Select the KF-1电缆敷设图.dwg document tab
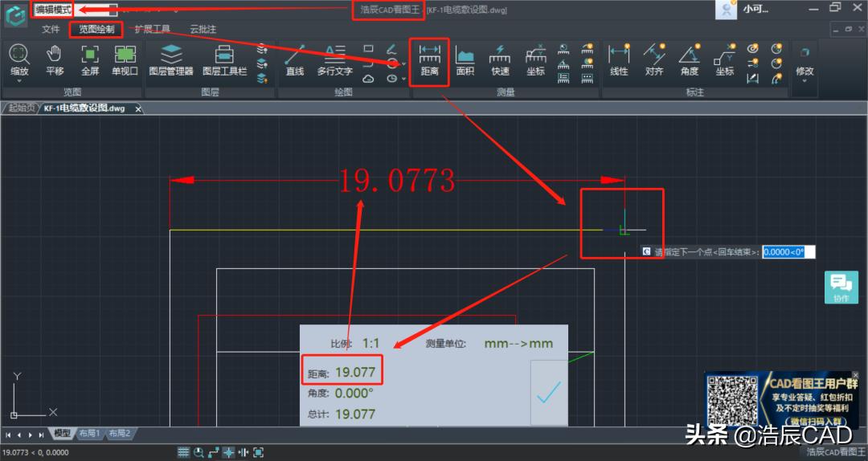The height and width of the screenshot is (461, 868). coord(84,108)
